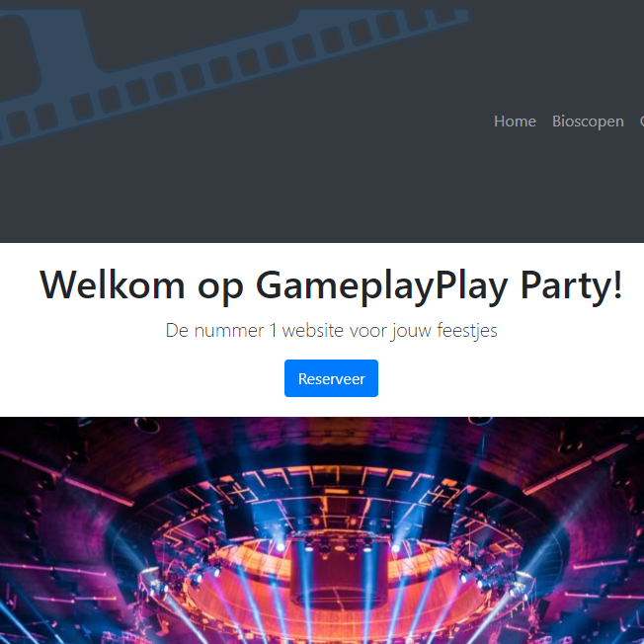Click the 'De nummer 1 website' subtitle
The image size is (644, 644).
click(331, 330)
